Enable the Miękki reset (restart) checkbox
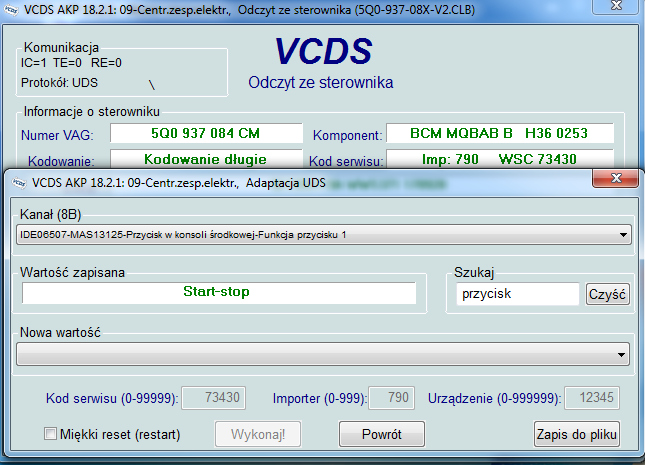This screenshot has height=465, width=645. pos(50,433)
